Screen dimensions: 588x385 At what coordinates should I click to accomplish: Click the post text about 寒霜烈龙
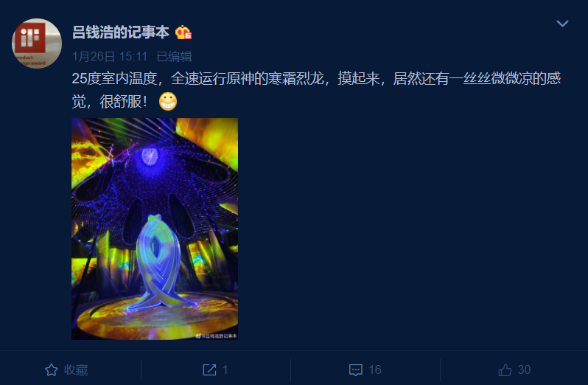[316, 90]
